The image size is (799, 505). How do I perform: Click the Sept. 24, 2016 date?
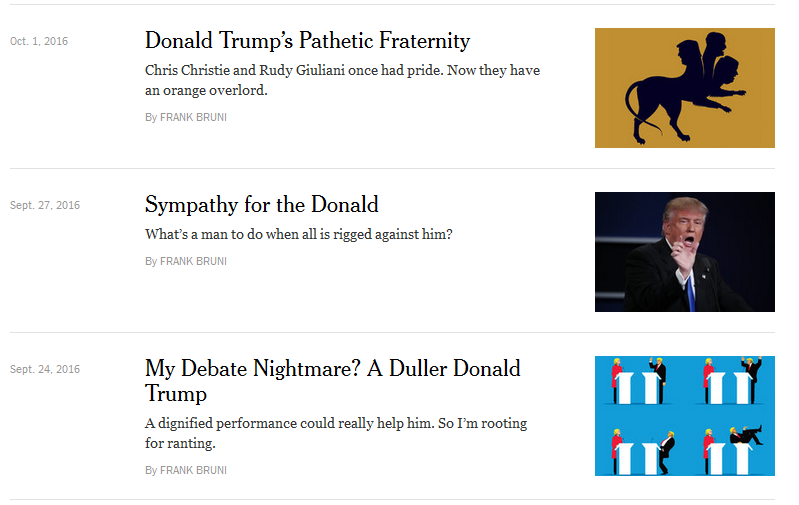(45, 369)
